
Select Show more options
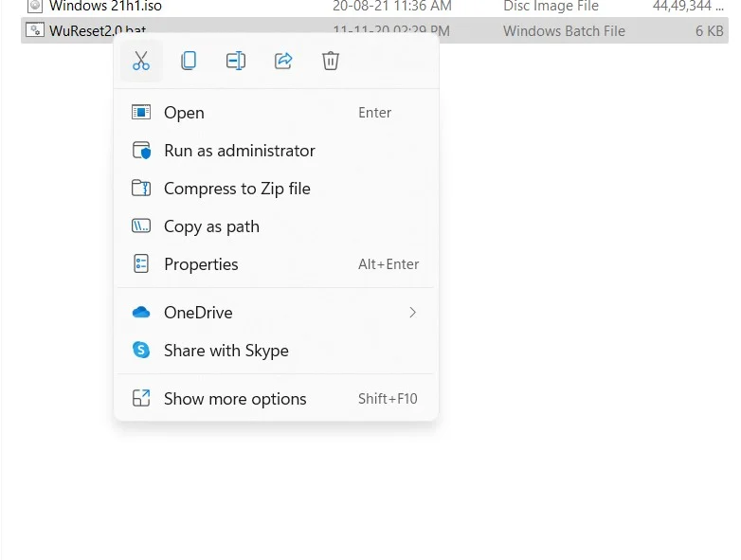coord(276,399)
